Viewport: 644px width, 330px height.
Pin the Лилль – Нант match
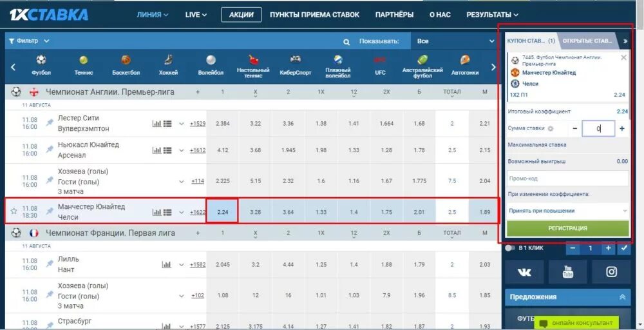pyautogui.click(x=50, y=264)
